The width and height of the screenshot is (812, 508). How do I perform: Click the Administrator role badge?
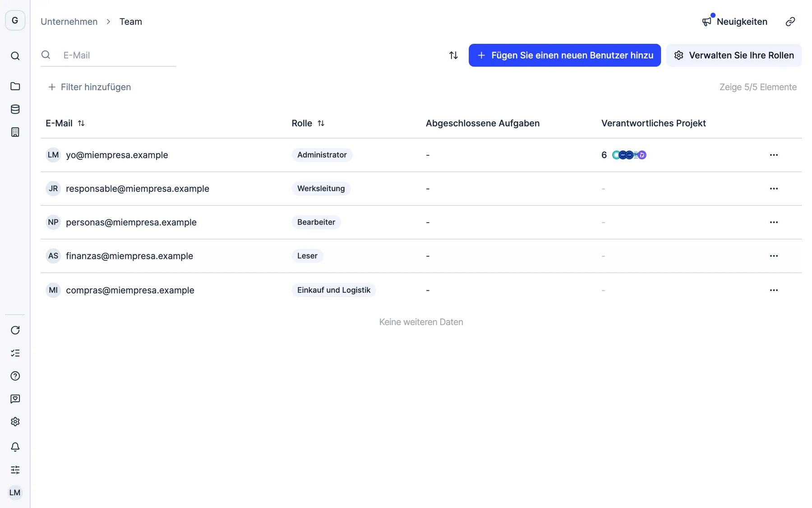coord(322,155)
